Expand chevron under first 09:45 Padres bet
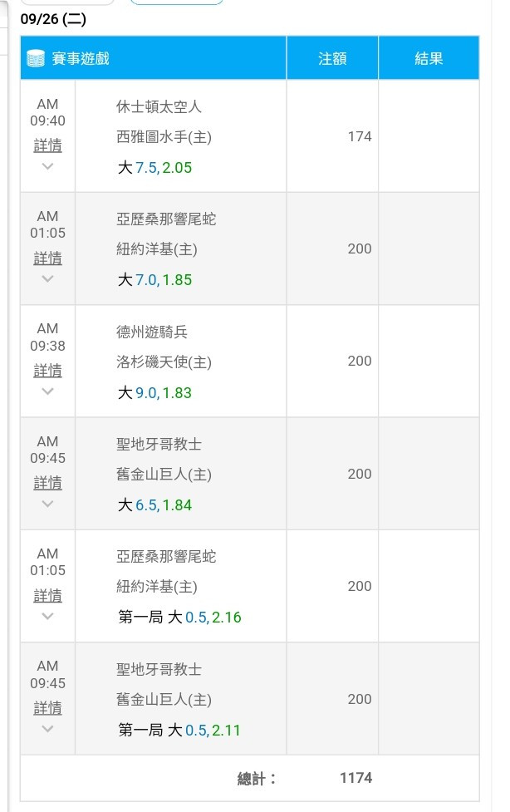Viewport: 510px width, 812px height. 47,504
